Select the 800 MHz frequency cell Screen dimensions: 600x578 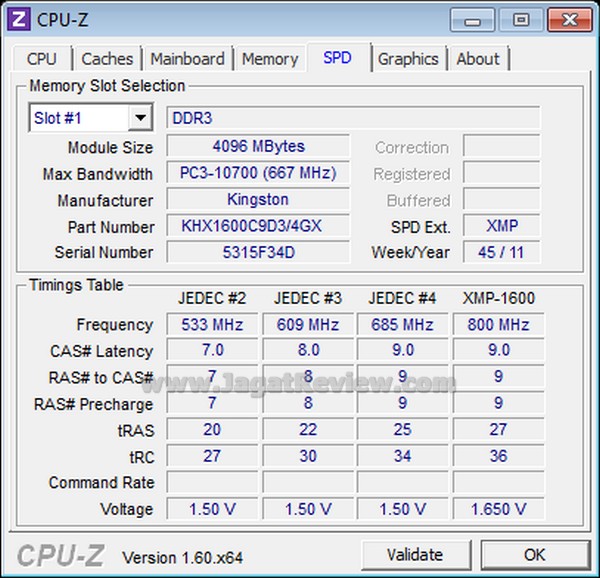(499, 324)
